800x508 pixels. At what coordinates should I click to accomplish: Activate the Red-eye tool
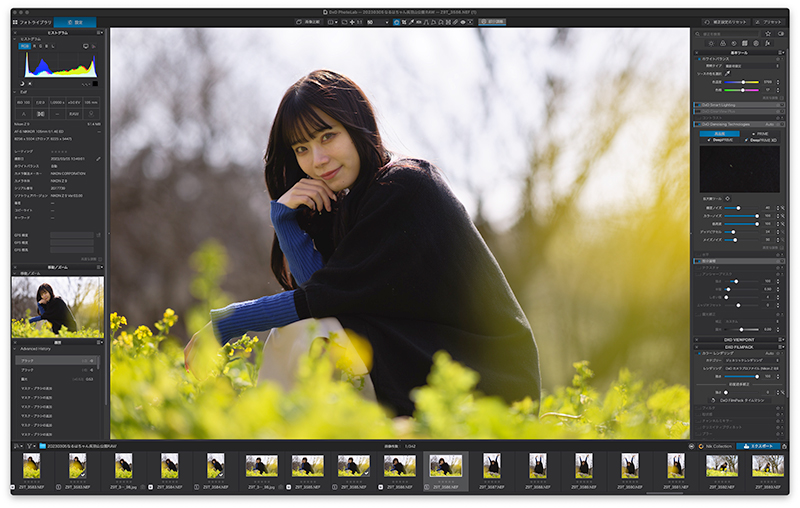coord(463,22)
